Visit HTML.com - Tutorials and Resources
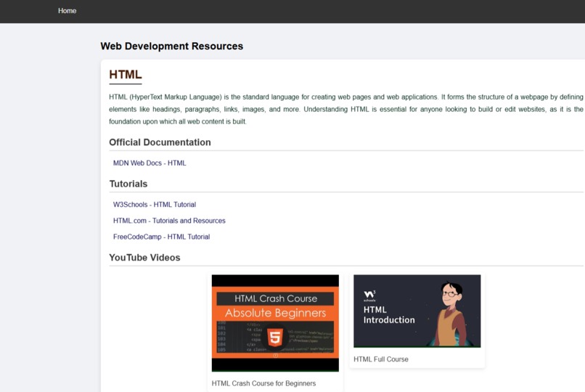The image size is (585, 392). [169, 221]
